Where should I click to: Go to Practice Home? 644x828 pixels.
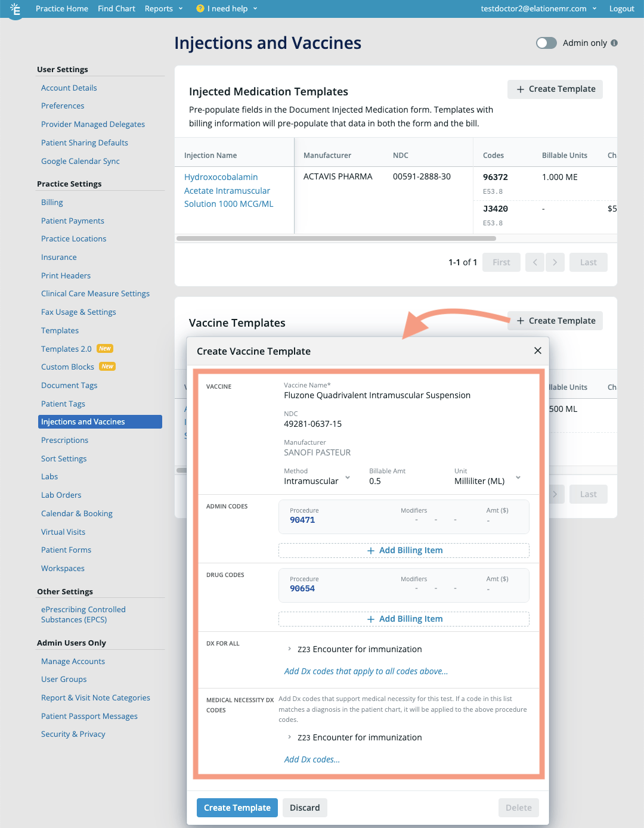click(x=62, y=8)
